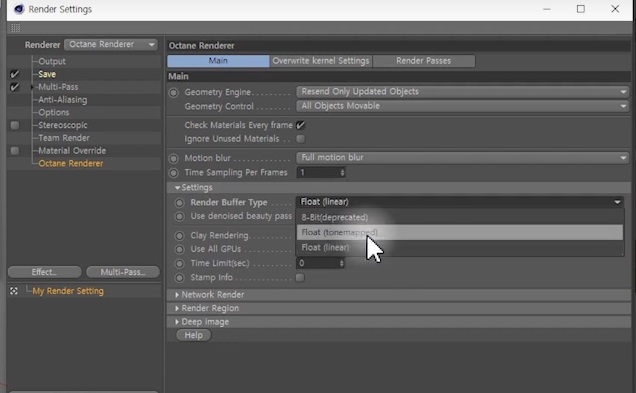The width and height of the screenshot is (636, 393).
Task: Expand the Network Render section
Action: coord(177,294)
